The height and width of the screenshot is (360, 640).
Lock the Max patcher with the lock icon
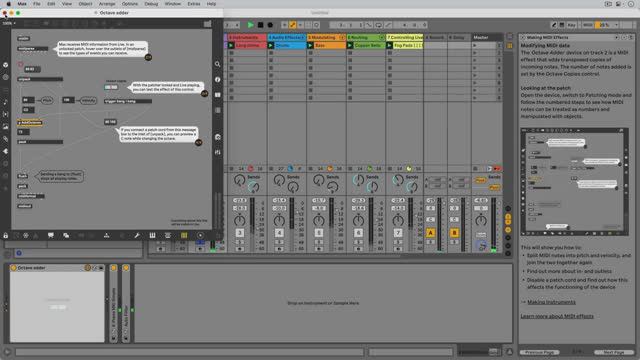6,236
